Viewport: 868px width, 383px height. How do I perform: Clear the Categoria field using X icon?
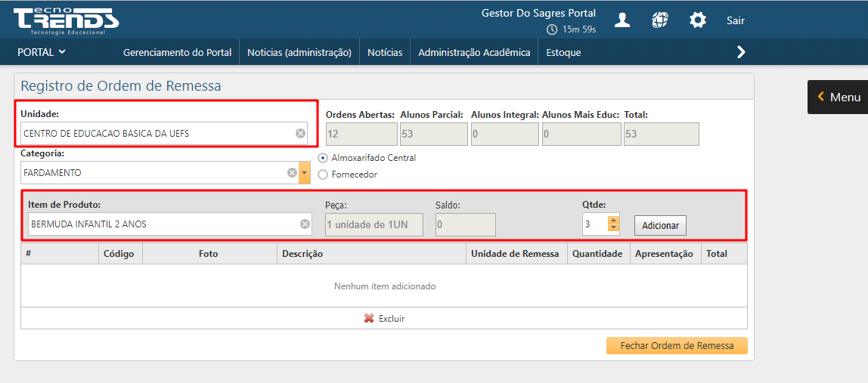[292, 173]
